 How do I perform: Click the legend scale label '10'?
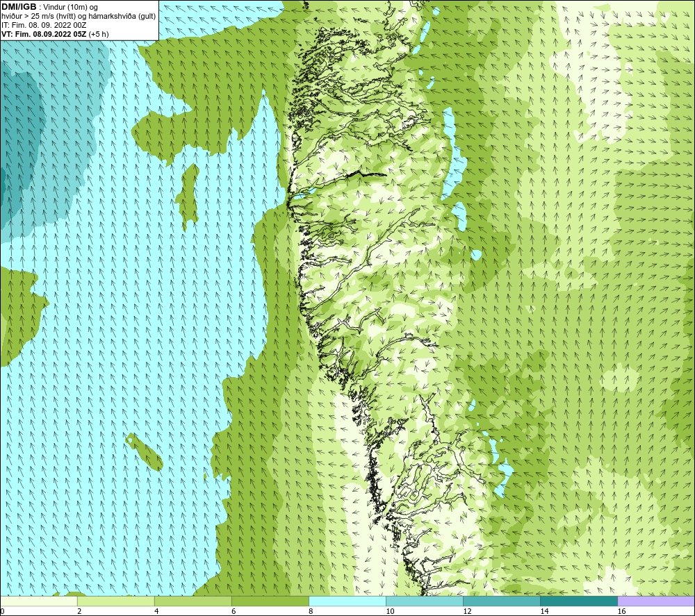(x=390, y=611)
